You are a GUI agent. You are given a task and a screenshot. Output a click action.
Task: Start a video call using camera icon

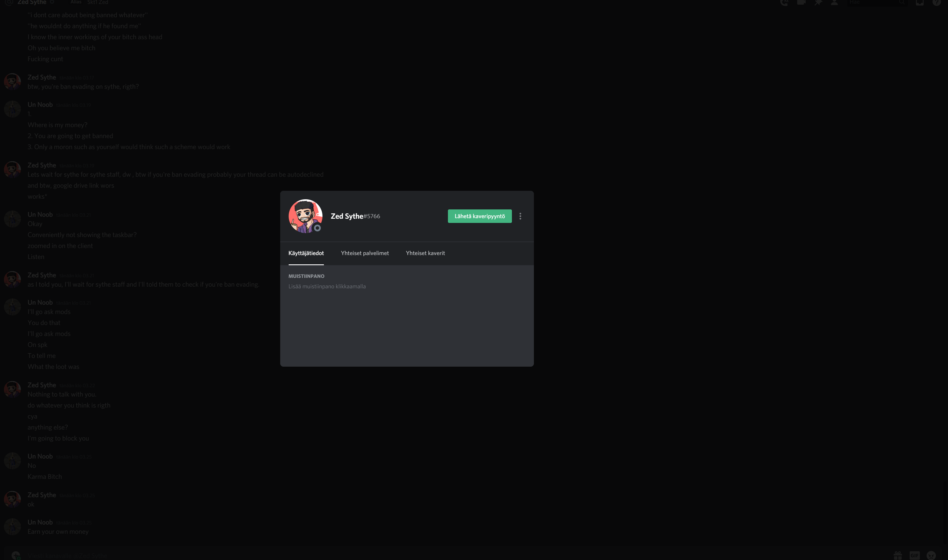(801, 2)
